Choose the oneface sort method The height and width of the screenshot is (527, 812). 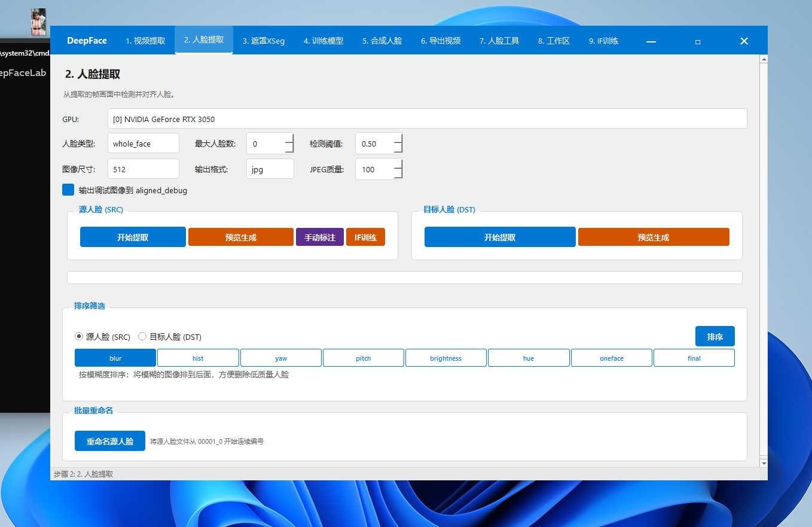(x=612, y=358)
